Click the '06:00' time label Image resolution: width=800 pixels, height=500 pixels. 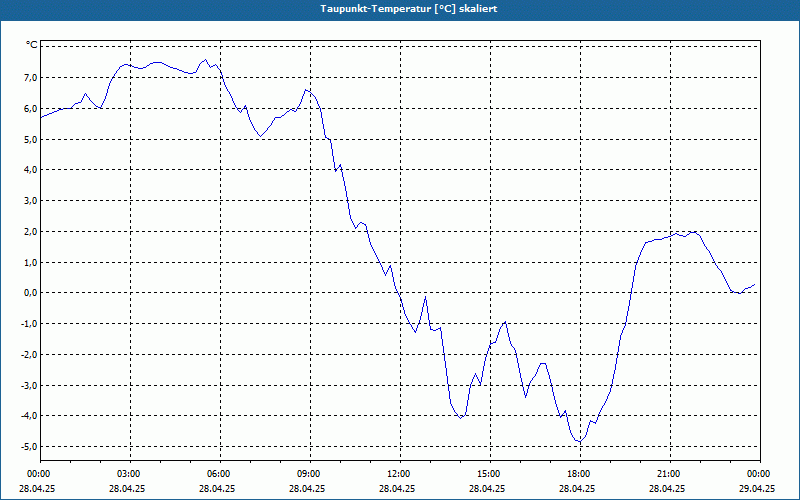220,474
